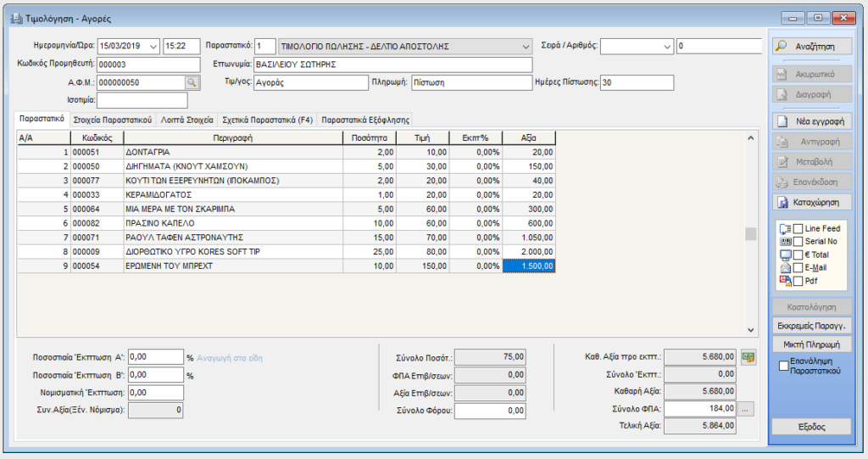The height and width of the screenshot is (459, 868).
Task: Select ΕΡΩΜΕΝΗ ΤΟΥ ΜΠΡΕΧΤ description cell
Action: pos(233,266)
